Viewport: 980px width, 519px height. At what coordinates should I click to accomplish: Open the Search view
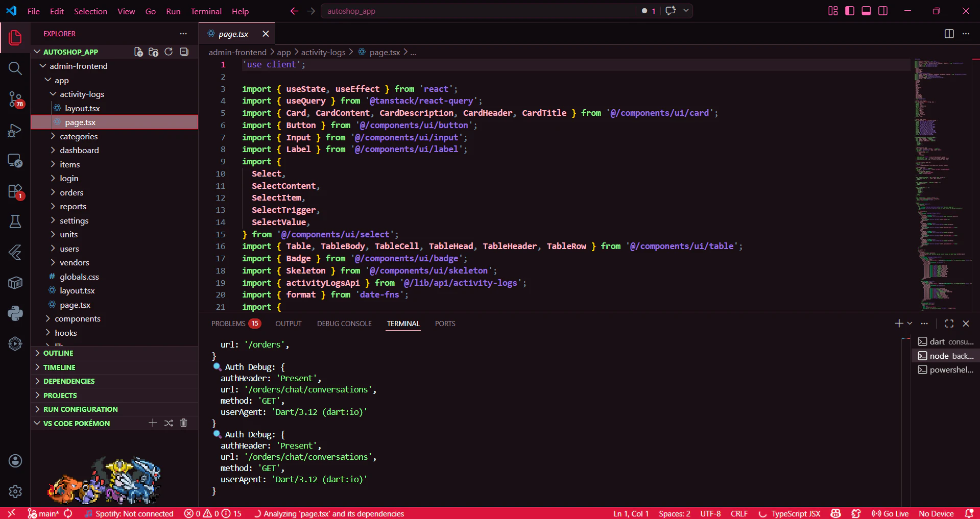coord(15,68)
